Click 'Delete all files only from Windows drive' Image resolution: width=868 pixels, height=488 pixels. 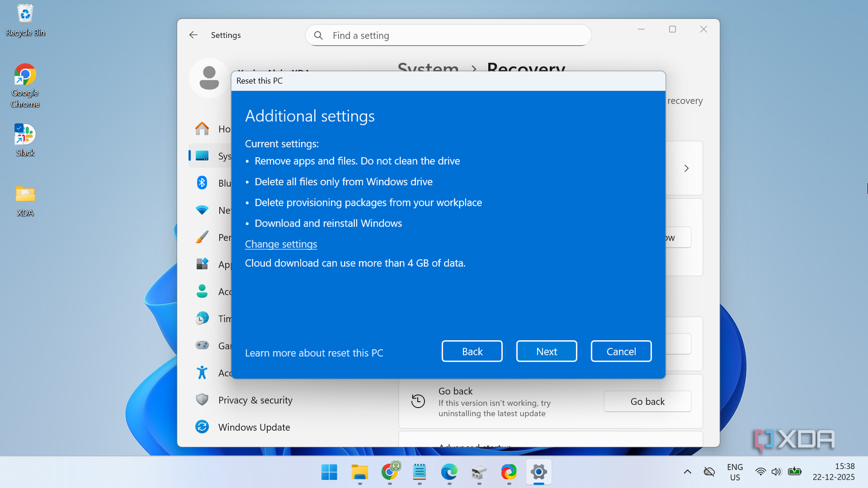(344, 182)
